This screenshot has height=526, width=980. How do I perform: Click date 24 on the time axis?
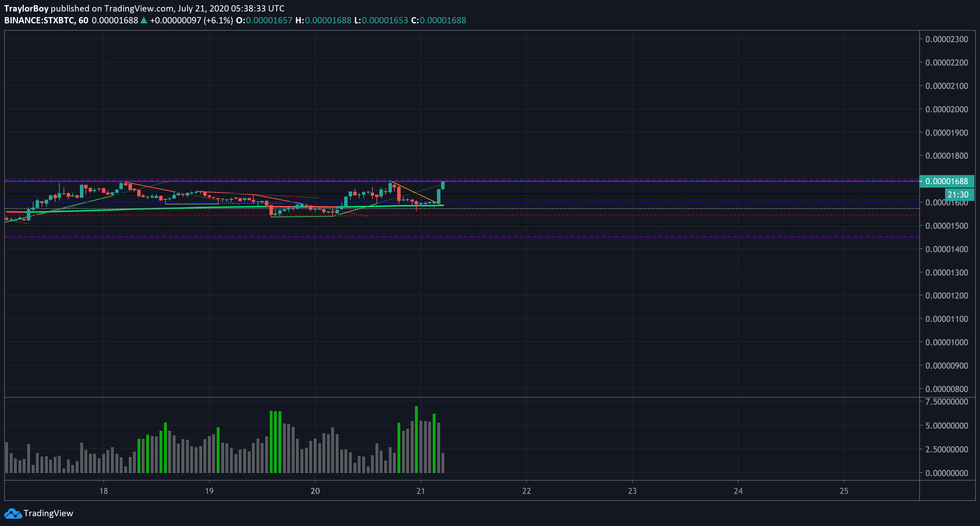tap(738, 491)
